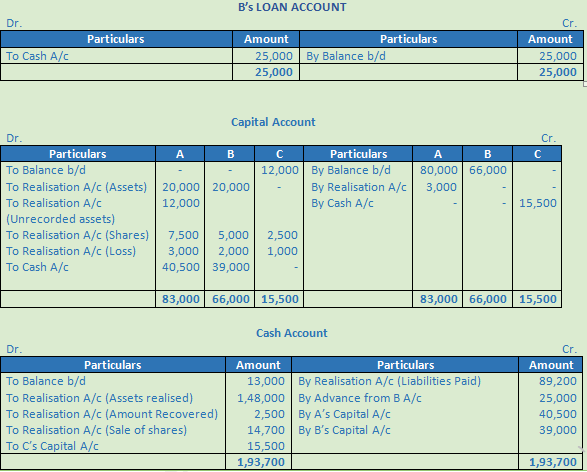Click "By Realisation A/c" in Capital Account

pyautogui.click(x=359, y=186)
